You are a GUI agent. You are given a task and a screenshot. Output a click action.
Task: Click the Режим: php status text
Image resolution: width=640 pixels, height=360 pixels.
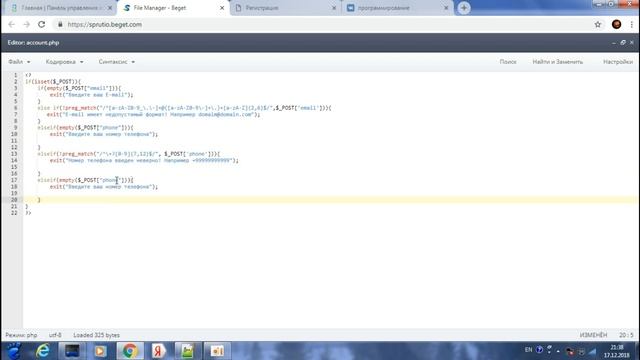point(21,335)
